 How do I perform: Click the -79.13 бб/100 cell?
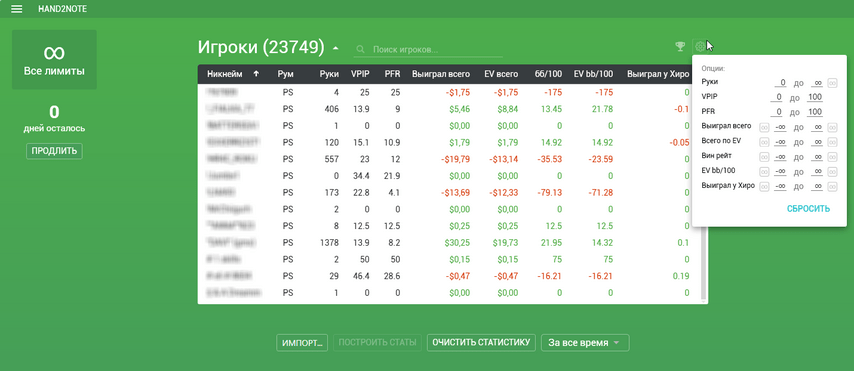[x=550, y=192]
